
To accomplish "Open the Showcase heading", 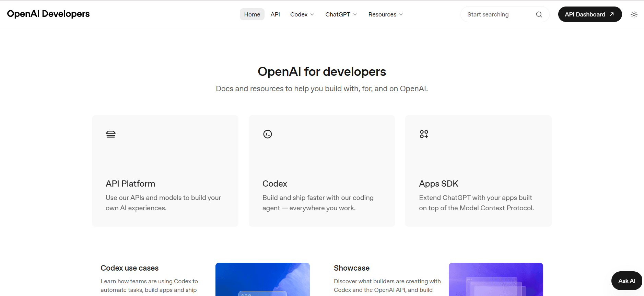I will (352, 268).
